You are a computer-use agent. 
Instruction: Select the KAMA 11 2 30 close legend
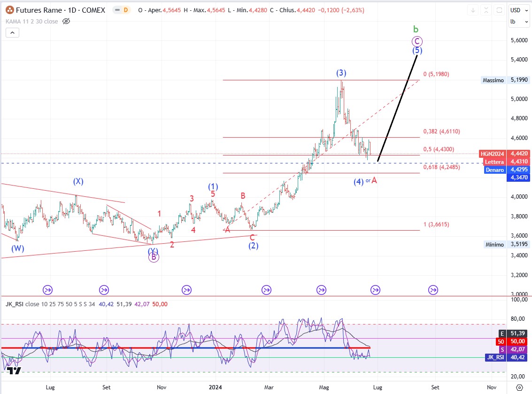tap(31, 22)
